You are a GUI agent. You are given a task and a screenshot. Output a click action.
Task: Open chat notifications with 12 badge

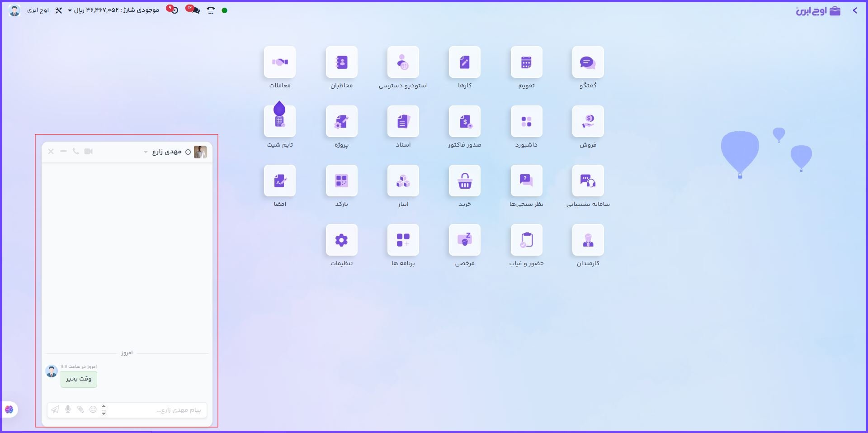pos(193,10)
